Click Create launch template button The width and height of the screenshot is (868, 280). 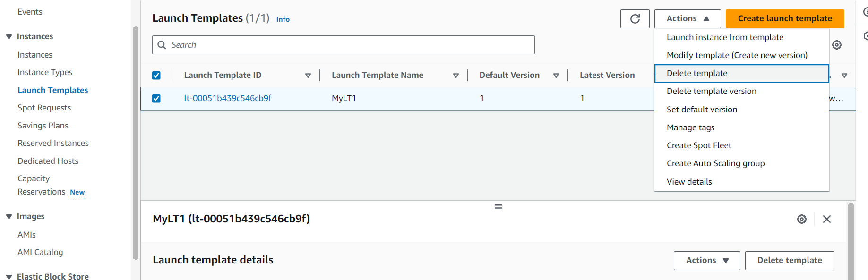[785, 19]
